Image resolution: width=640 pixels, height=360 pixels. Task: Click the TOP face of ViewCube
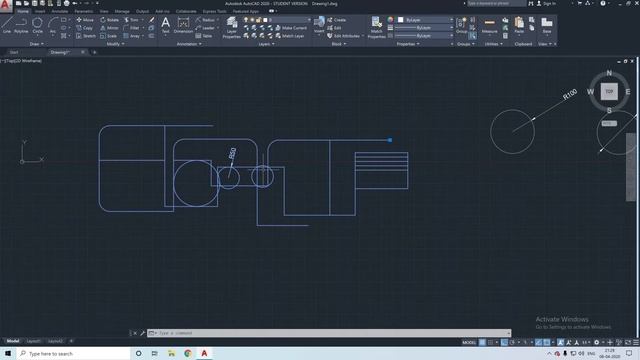609,91
